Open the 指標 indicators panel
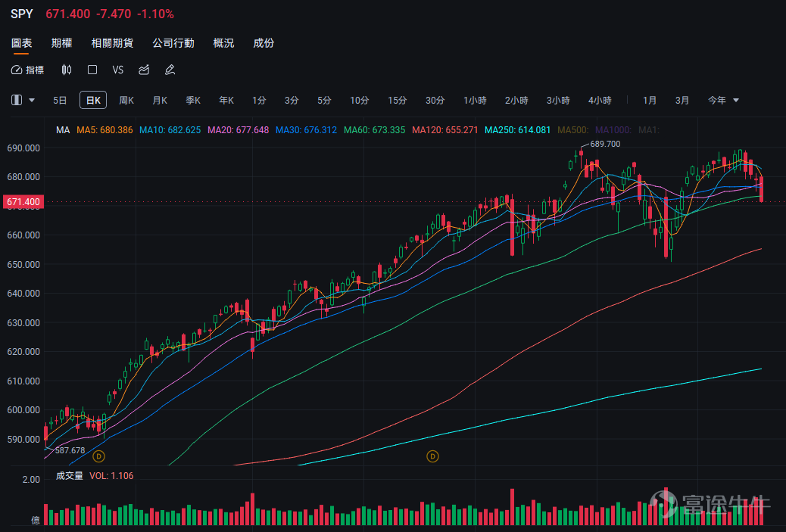The image size is (786, 532). 27,70
